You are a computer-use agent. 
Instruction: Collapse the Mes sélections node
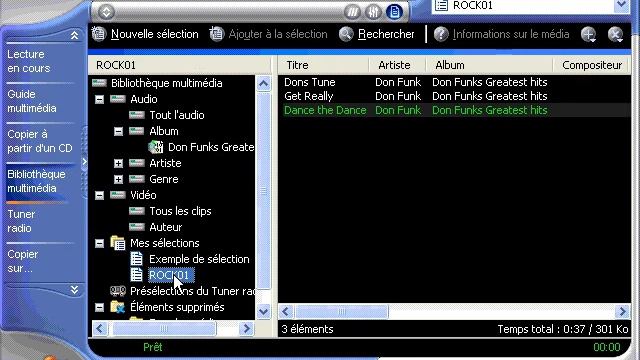pyautogui.click(x=99, y=243)
